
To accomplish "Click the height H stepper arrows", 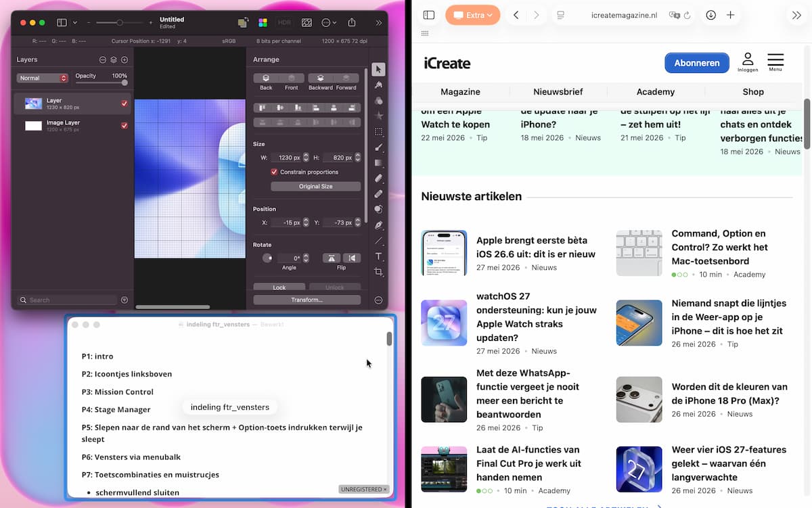I will (358, 158).
